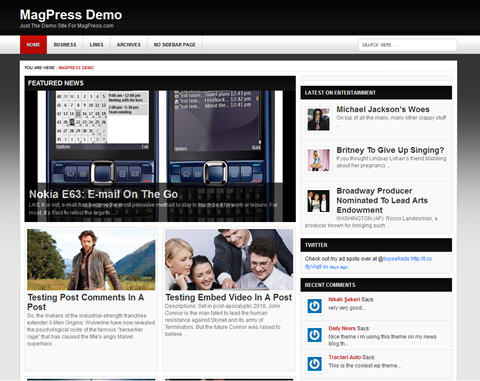Open the Archives menu item
This screenshot has width=480, height=381.
point(129,45)
